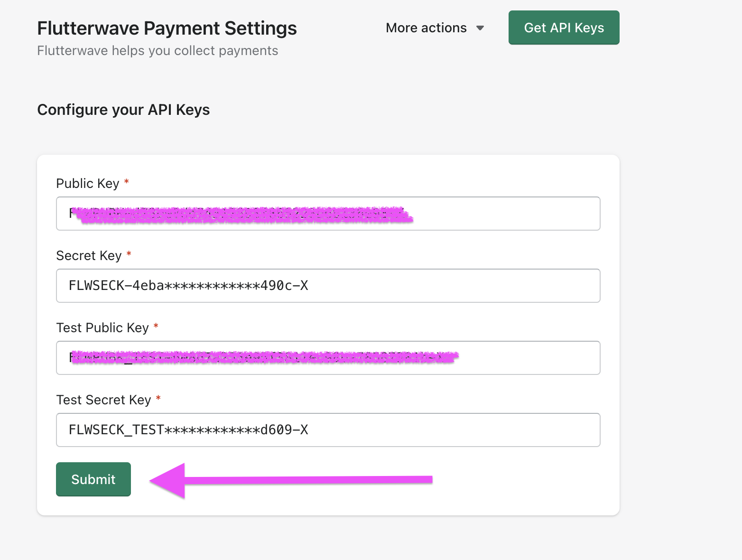Click the Public Key label
This screenshot has width=742, height=560.
(x=88, y=184)
